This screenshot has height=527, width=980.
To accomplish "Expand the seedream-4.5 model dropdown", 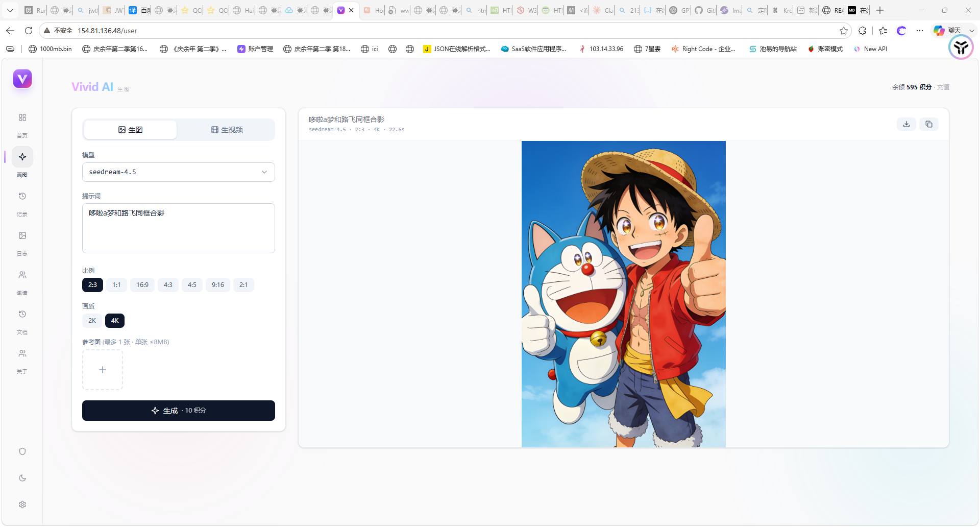I will tap(179, 172).
